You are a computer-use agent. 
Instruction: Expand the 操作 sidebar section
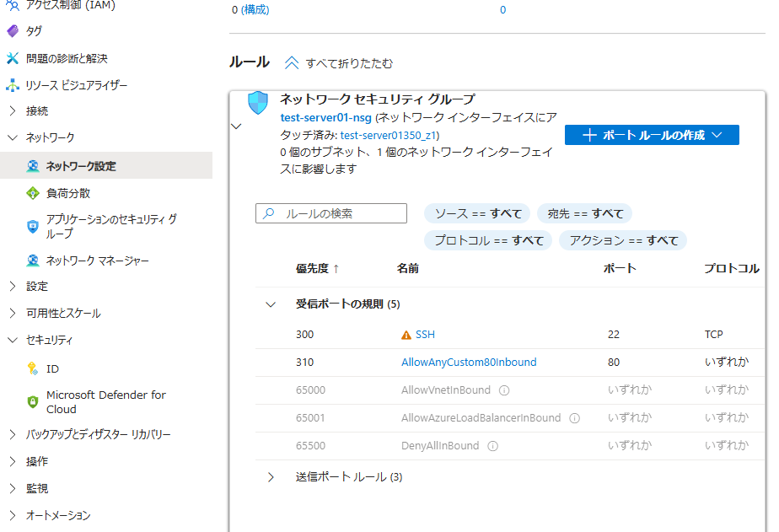point(13,461)
